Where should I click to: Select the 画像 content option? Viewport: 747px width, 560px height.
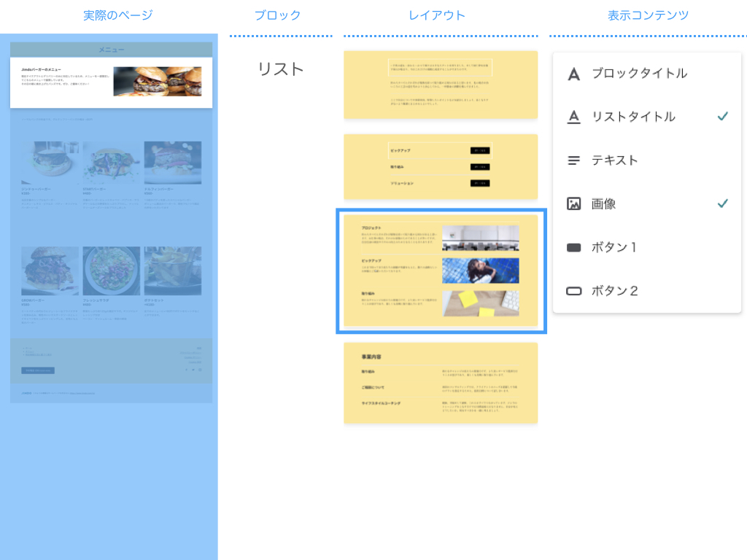(647, 204)
